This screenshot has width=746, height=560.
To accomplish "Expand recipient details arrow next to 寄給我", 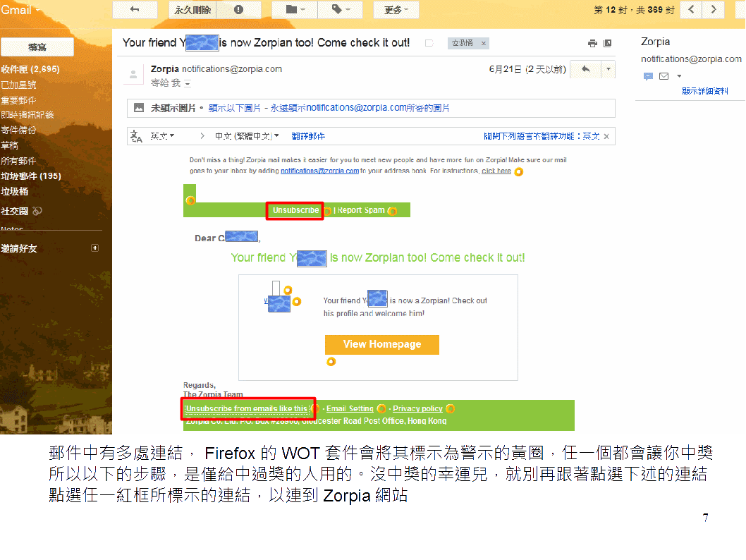I will click(x=188, y=84).
